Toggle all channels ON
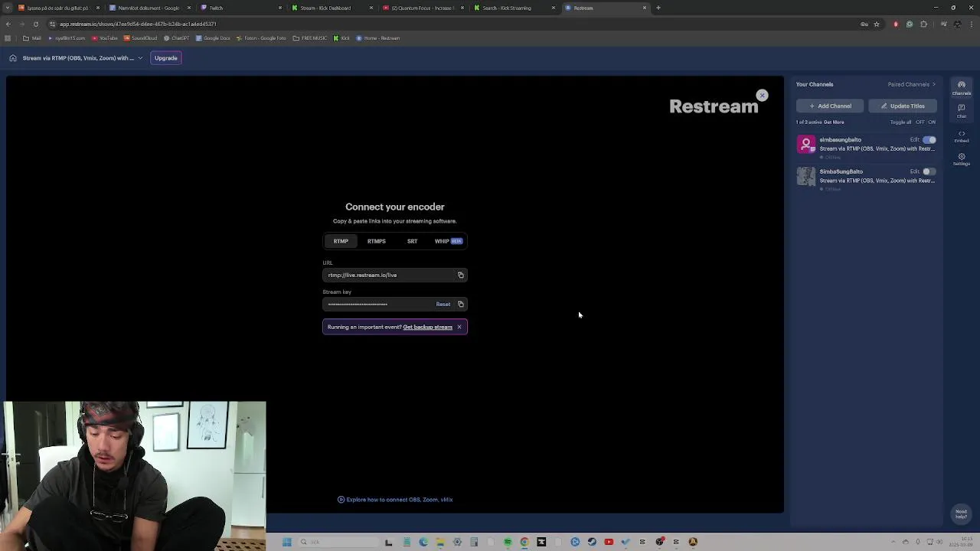Viewport: 980px width, 551px height. click(932, 122)
